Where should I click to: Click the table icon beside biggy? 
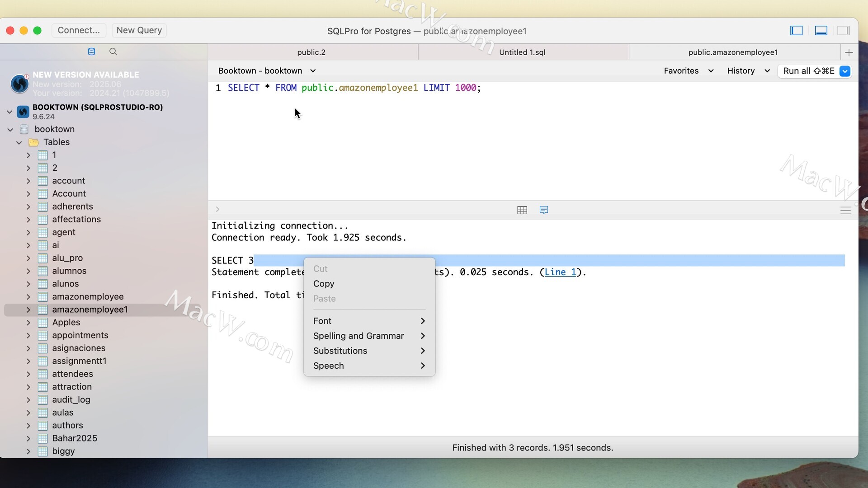pos(42,451)
